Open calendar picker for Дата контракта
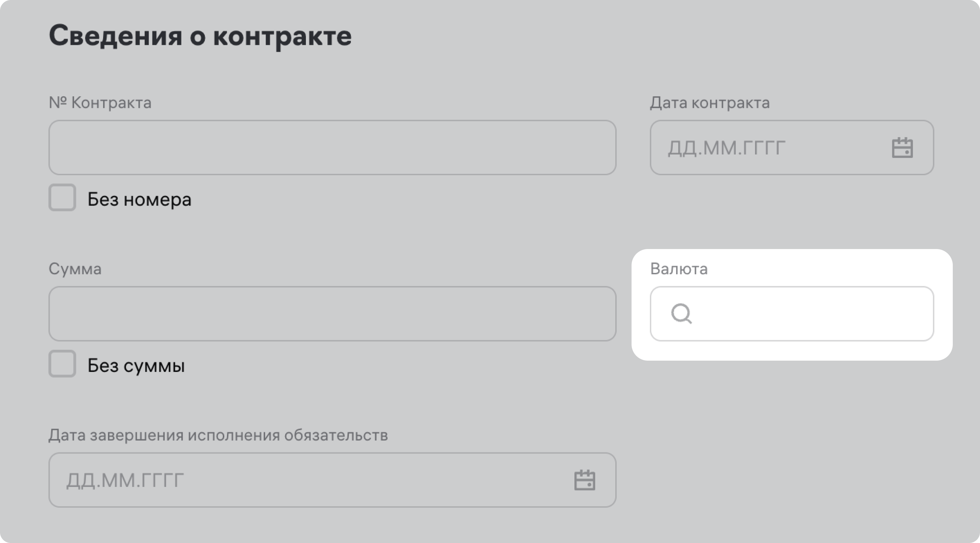 pyautogui.click(x=902, y=148)
